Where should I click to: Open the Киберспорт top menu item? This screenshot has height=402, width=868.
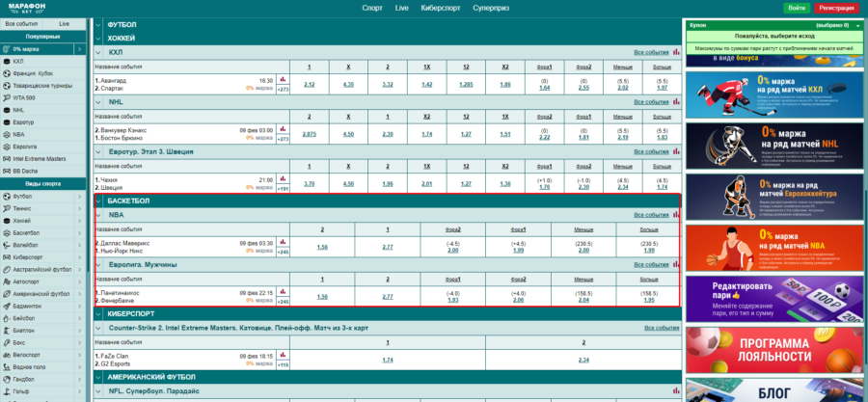point(439,7)
